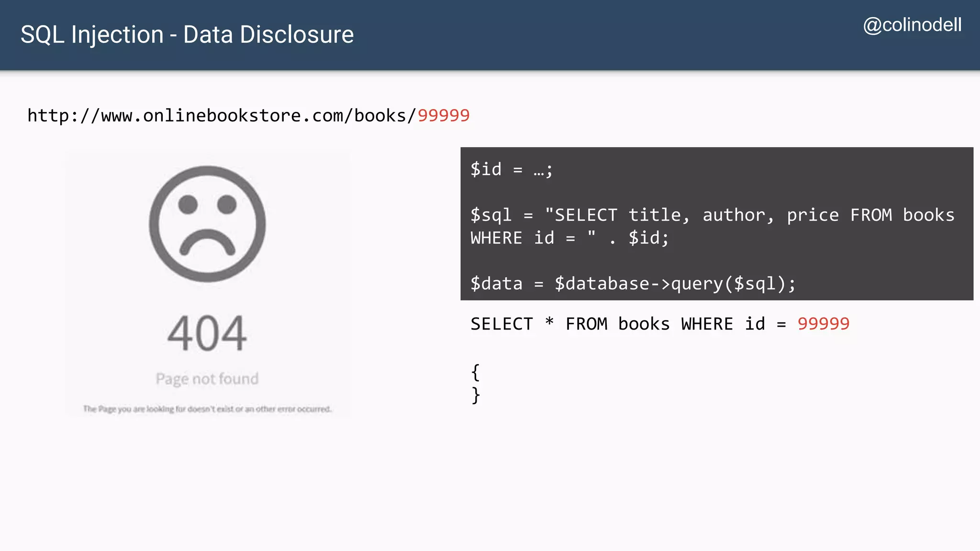This screenshot has height=551, width=980.
Task: Click the sad face 404 icon
Action: [207, 224]
